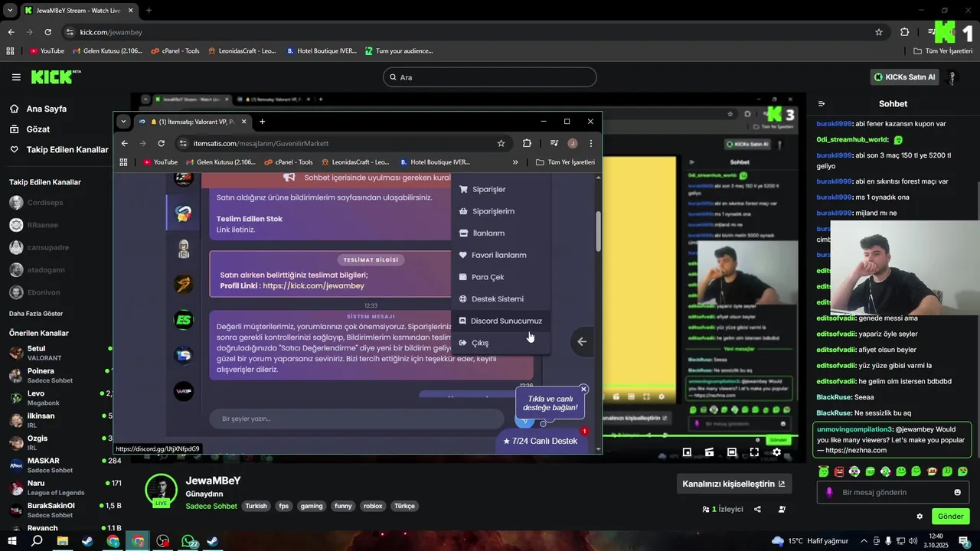980x551 pixels.
Task: Go back in the itemsatis browser window
Action: pos(125,143)
